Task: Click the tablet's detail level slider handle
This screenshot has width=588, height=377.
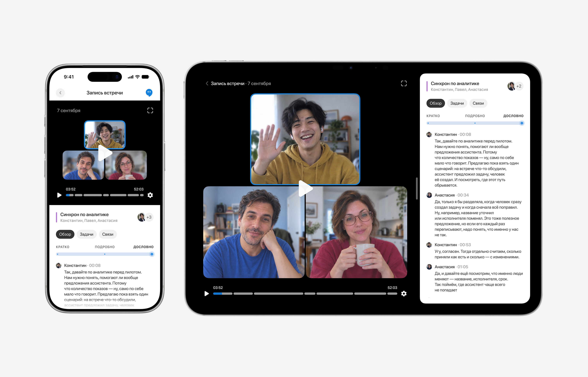Action: (522, 123)
